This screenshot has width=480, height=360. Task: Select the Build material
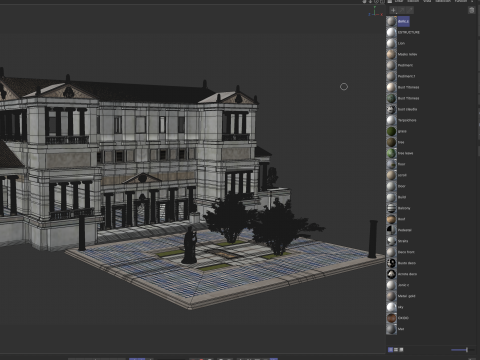(396, 197)
